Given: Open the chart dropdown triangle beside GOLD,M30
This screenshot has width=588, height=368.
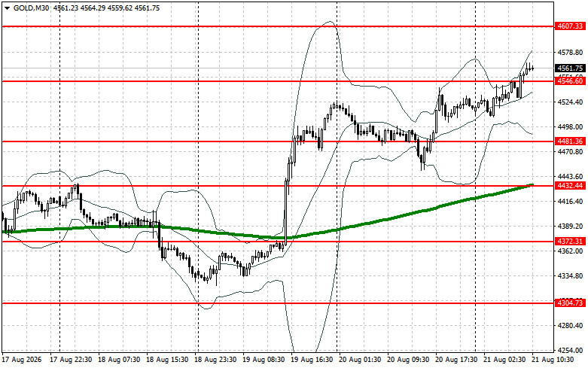Looking at the screenshot, I should point(7,8).
